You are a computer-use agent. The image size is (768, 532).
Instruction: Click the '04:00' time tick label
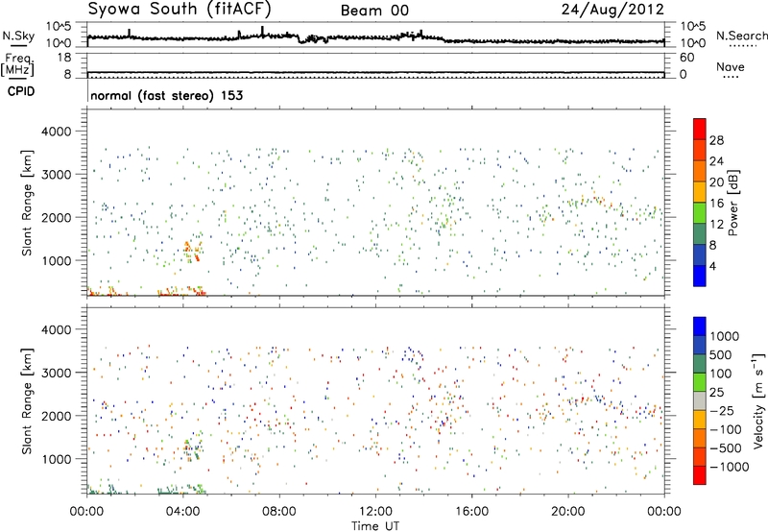[183, 512]
